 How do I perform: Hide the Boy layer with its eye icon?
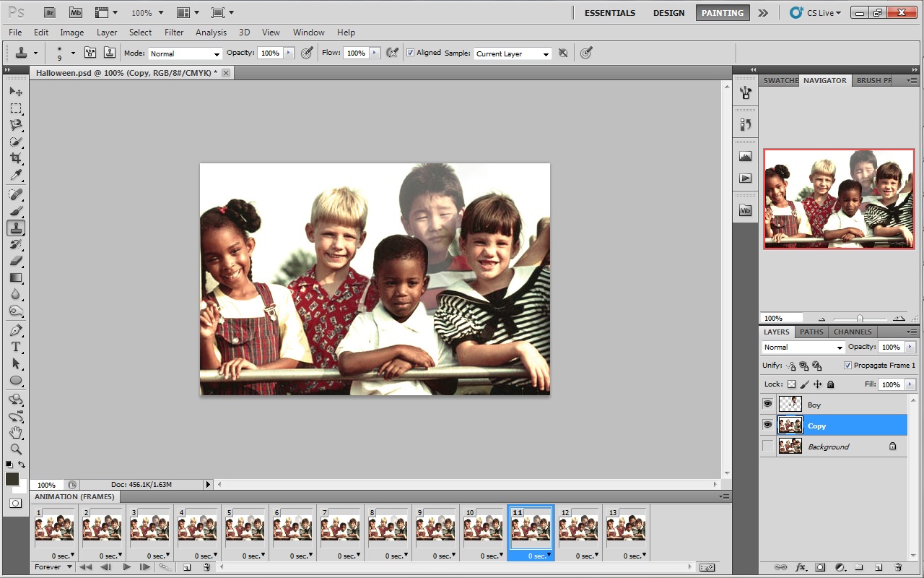click(x=767, y=404)
